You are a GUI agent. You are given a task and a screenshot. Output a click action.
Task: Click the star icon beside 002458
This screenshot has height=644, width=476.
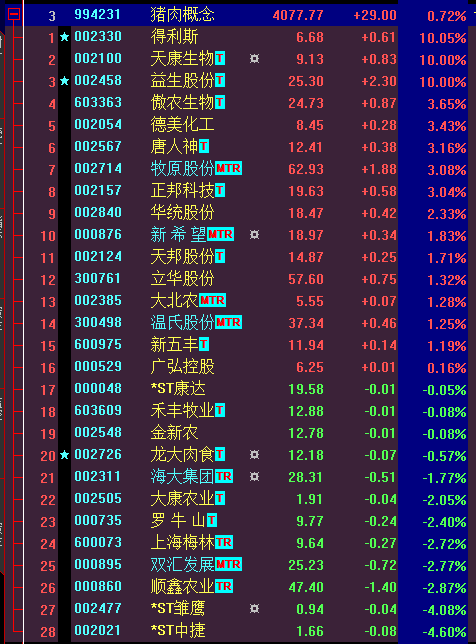tap(64, 81)
